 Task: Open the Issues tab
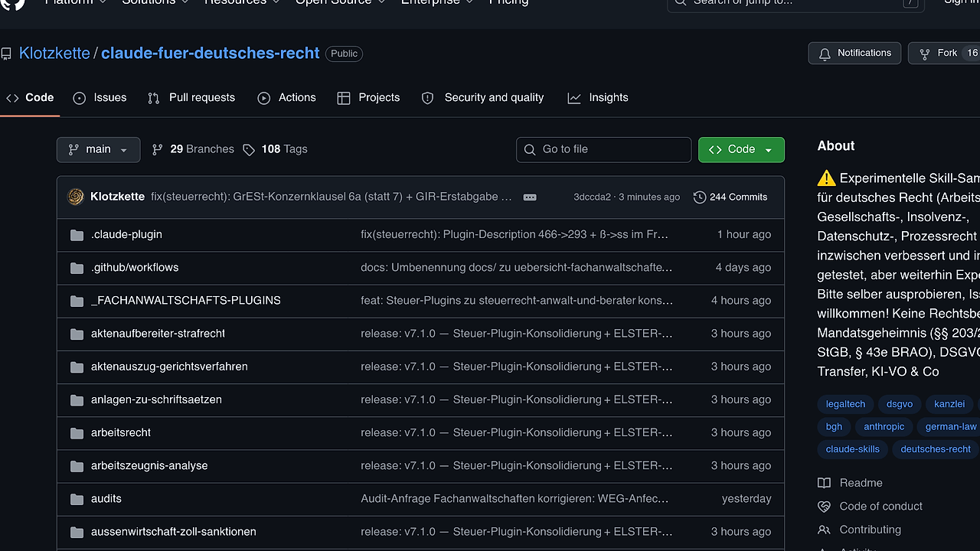(100, 98)
